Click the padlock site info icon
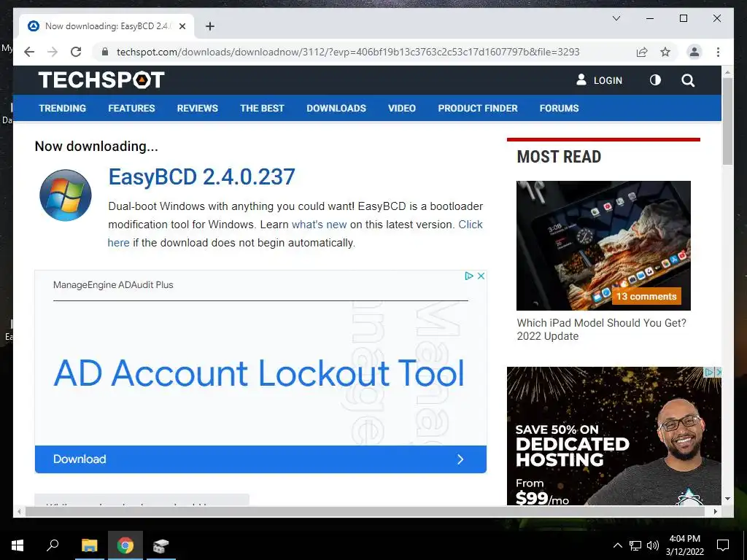 pos(105,52)
